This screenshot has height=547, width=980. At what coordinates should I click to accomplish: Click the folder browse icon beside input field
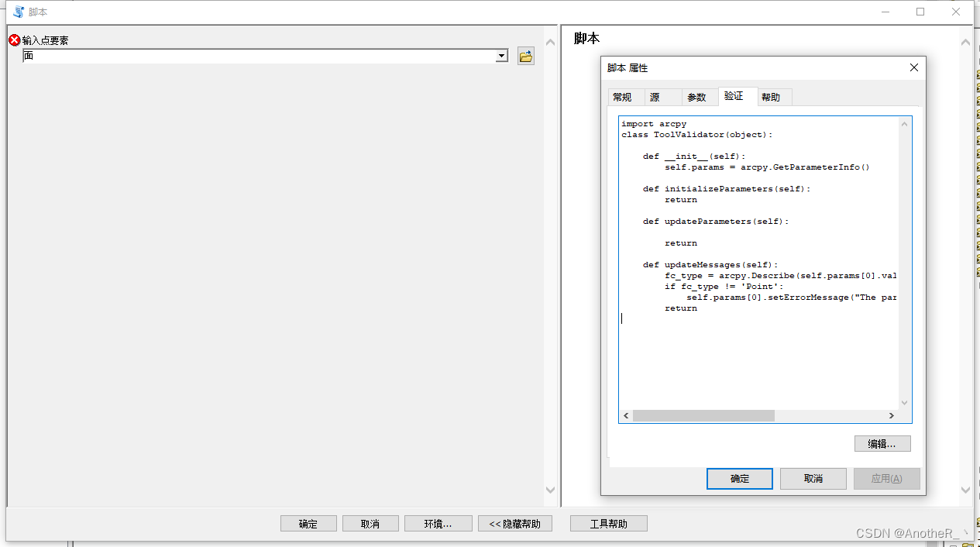(526, 56)
